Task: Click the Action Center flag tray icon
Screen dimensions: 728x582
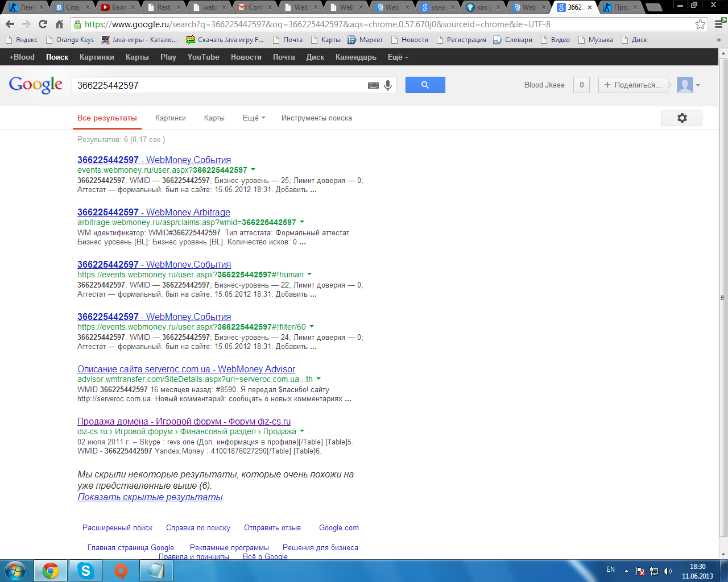Action: click(640, 571)
